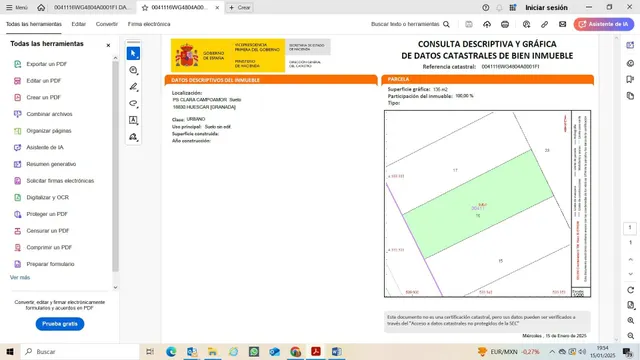Go to home icon
640x360 pixels.
41,7
